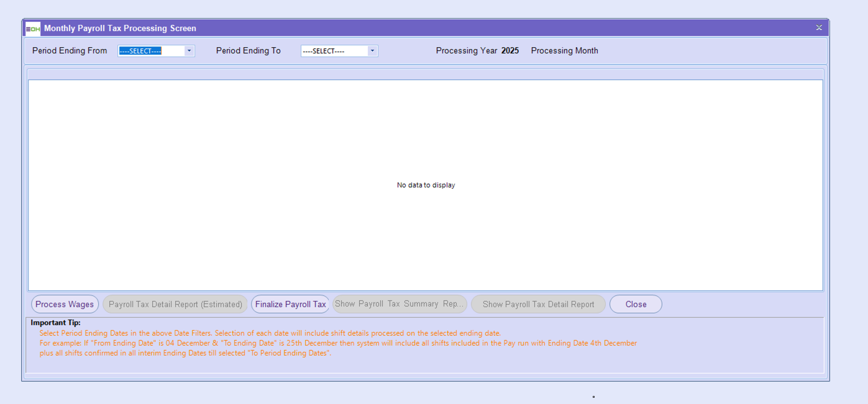
Task: Click the Finalize Payroll Tax button
Action: (x=290, y=304)
